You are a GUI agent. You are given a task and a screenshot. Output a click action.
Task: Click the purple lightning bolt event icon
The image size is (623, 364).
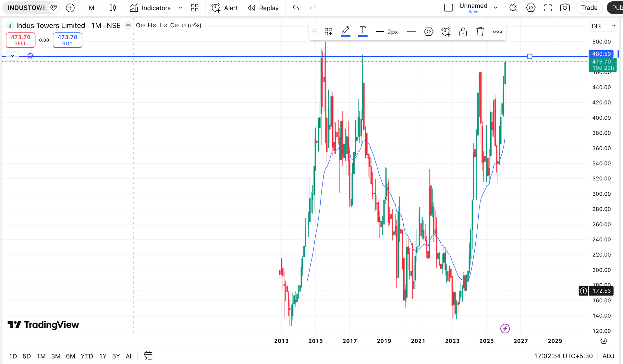point(505,329)
